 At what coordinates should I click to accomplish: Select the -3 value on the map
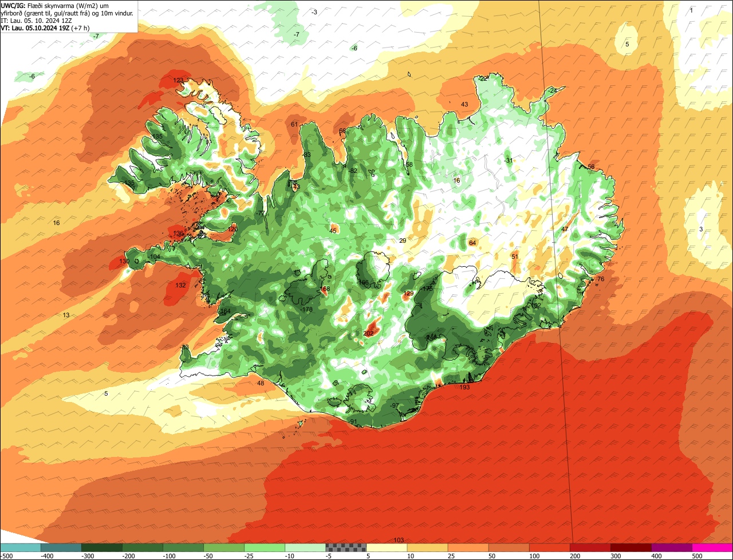click(x=314, y=12)
